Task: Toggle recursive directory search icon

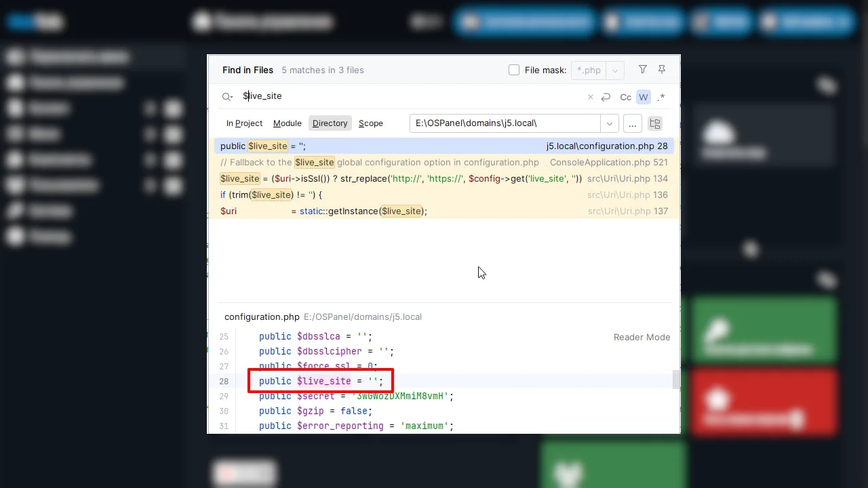Action: 655,123
